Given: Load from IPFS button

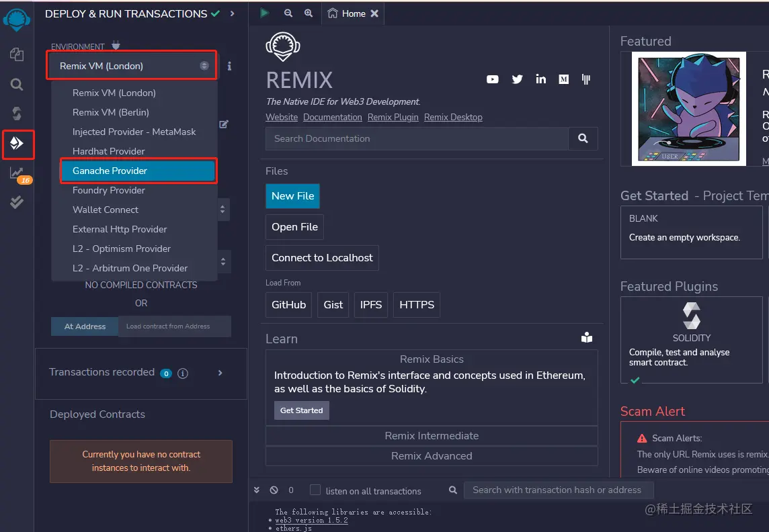Looking at the screenshot, I should (371, 305).
